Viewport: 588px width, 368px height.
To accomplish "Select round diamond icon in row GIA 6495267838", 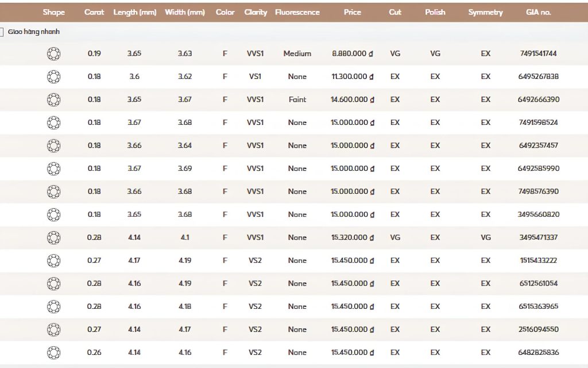I will pos(53,76).
